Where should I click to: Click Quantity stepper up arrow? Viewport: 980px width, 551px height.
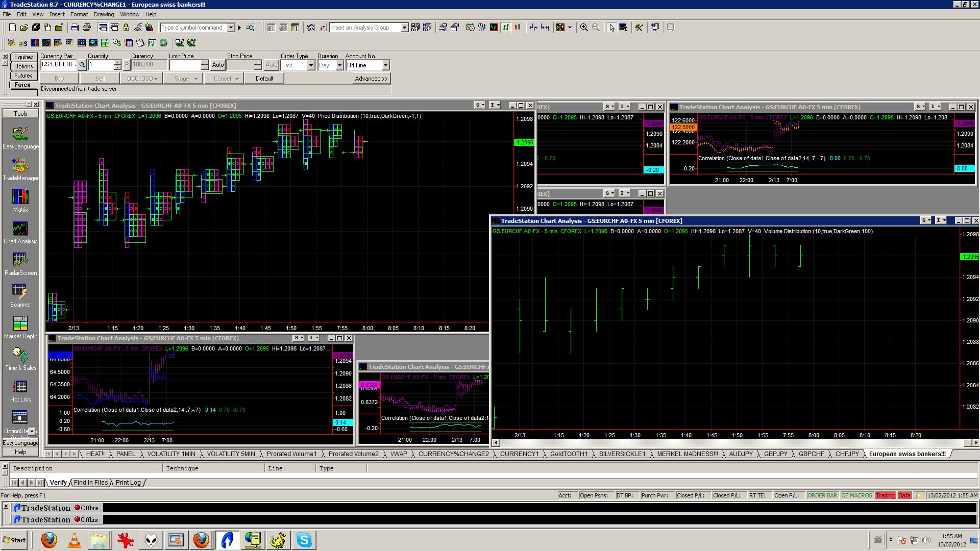tap(117, 63)
